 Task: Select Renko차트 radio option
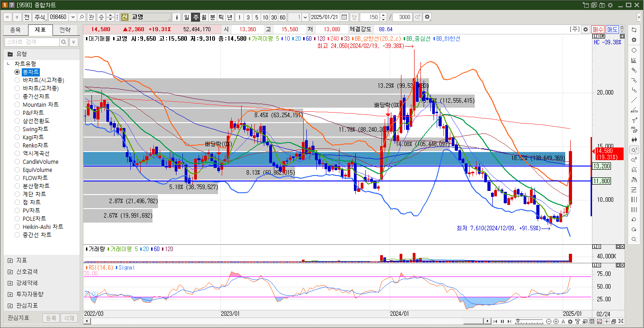point(32,145)
